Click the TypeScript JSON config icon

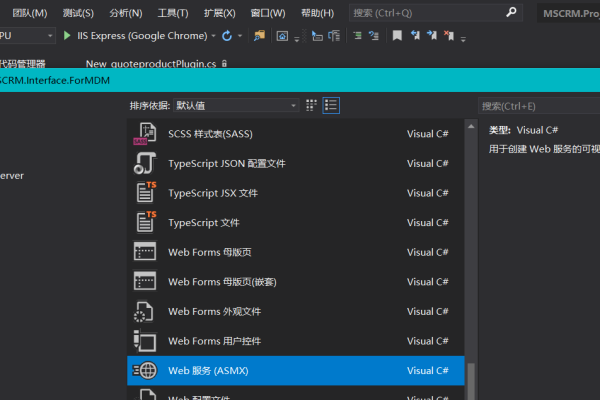tap(145, 163)
